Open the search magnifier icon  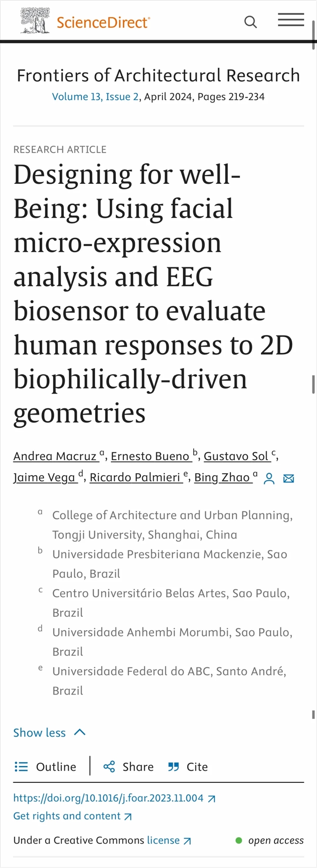pyautogui.click(x=251, y=22)
